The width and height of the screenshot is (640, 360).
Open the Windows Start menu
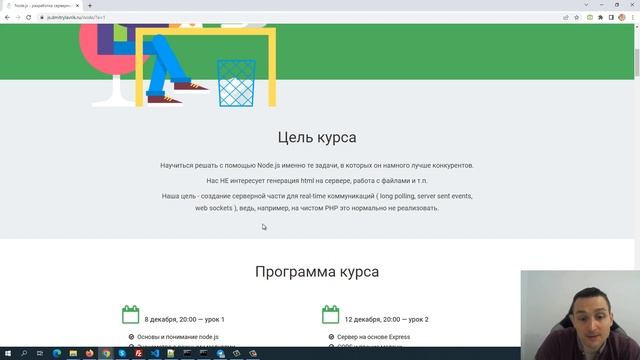tap(8, 353)
